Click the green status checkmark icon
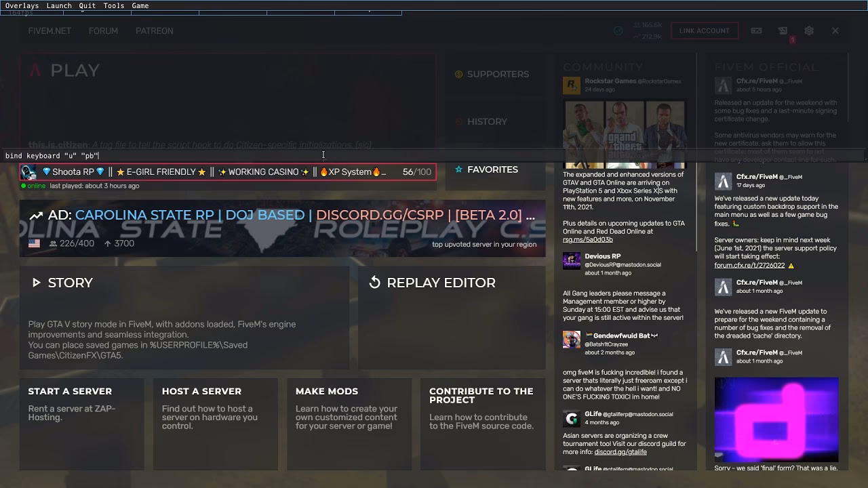868x488 pixels. tap(618, 30)
